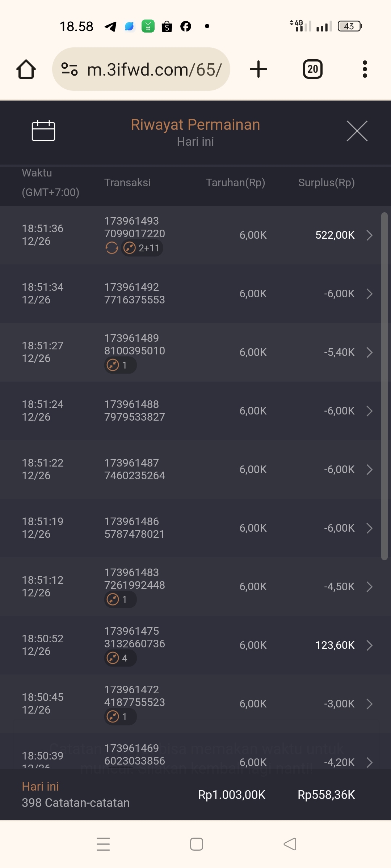Tap the Hari ini summary label

click(40, 787)
